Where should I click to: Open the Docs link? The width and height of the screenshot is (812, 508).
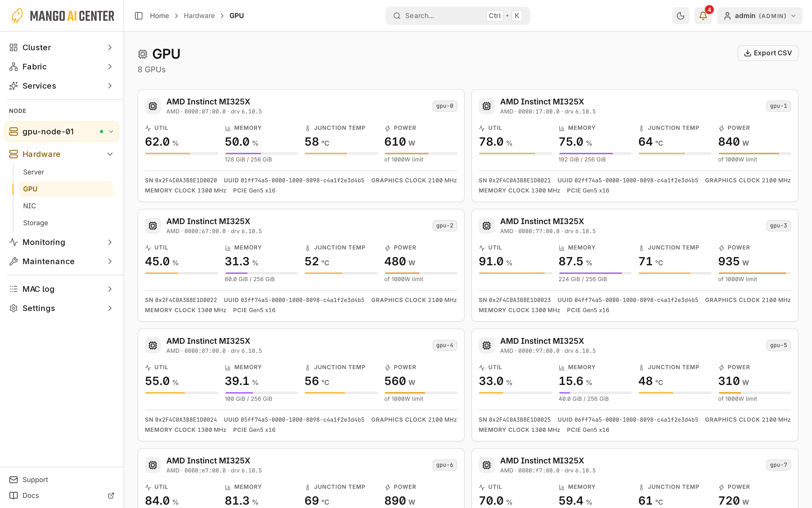tap(62, 496)
